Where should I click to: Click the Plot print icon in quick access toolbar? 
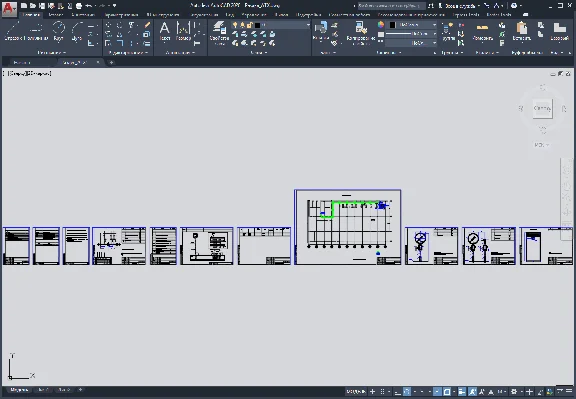click(79, 6)
